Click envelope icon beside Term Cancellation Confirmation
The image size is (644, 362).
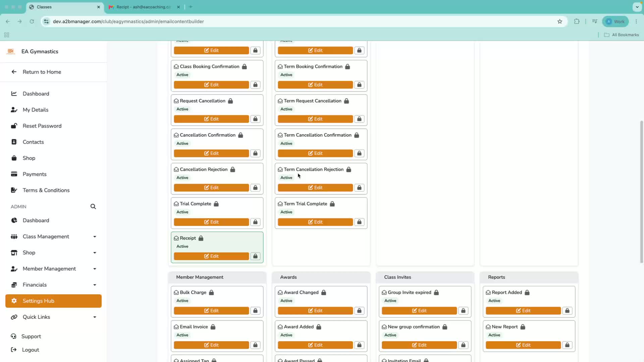click(280, 135)
